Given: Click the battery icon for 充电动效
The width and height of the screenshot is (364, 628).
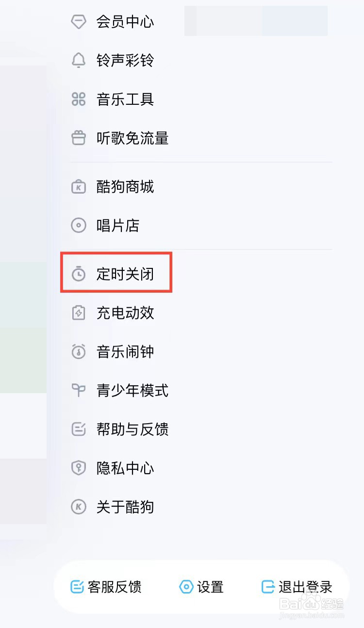Looking at the screenshot, I should click(x=79, y=313).
